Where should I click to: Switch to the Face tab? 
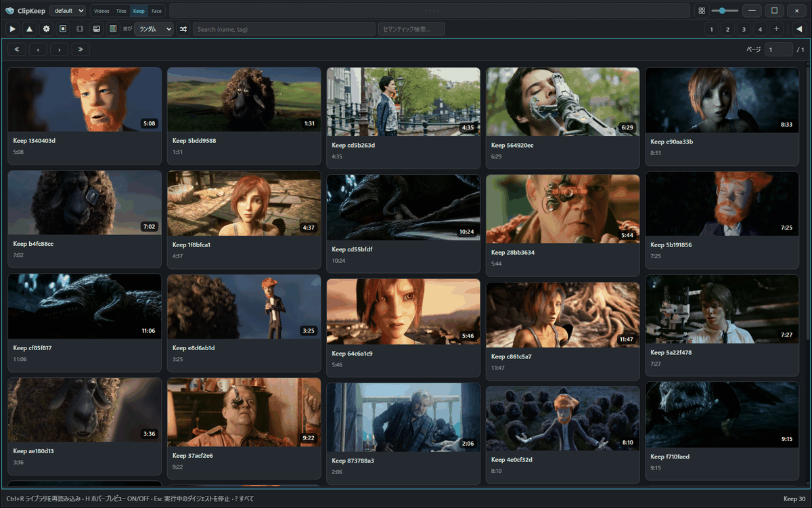(x=156, y=11)
